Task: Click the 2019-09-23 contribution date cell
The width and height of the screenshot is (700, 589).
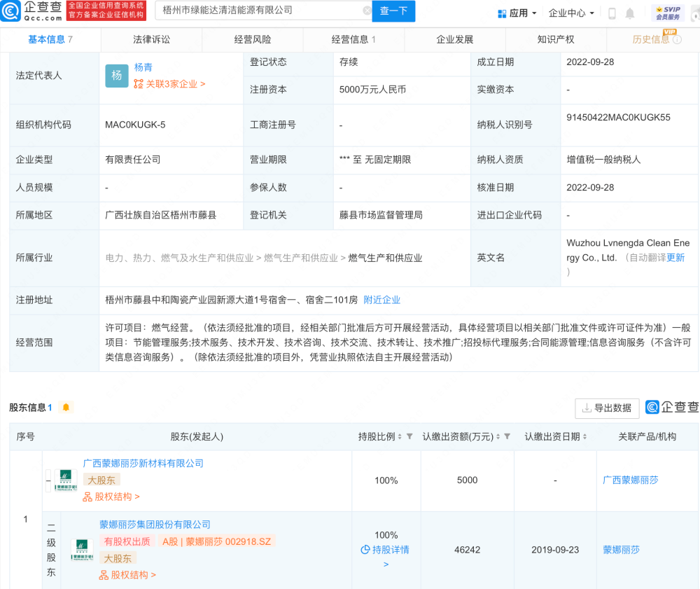Action: click(x=555, y=550)
